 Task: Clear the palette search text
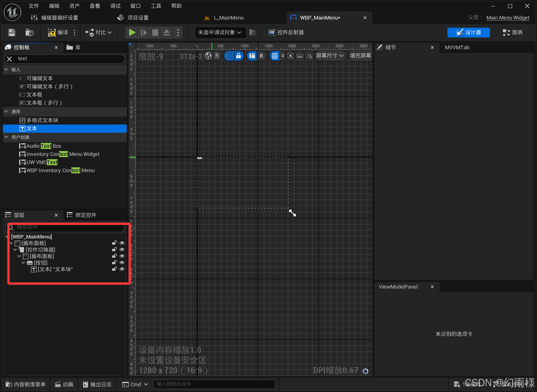tap(10, 59)
